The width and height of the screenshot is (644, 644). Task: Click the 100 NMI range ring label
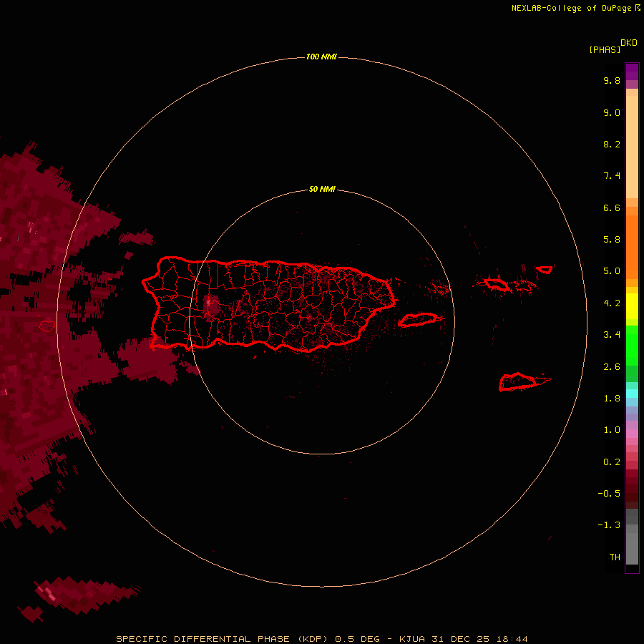pos(321,57)
